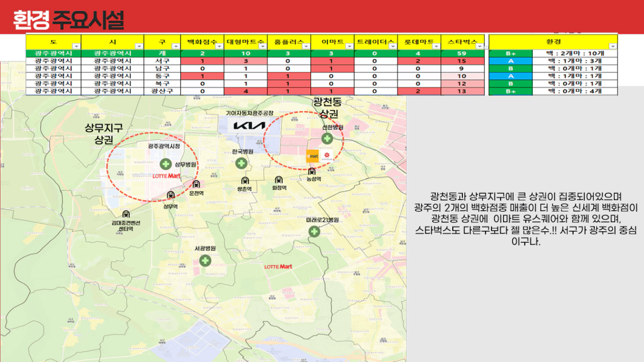Select the Starbucks total cell showing 59
Viewport: 644px width, 362px height.
coord(462,53)
